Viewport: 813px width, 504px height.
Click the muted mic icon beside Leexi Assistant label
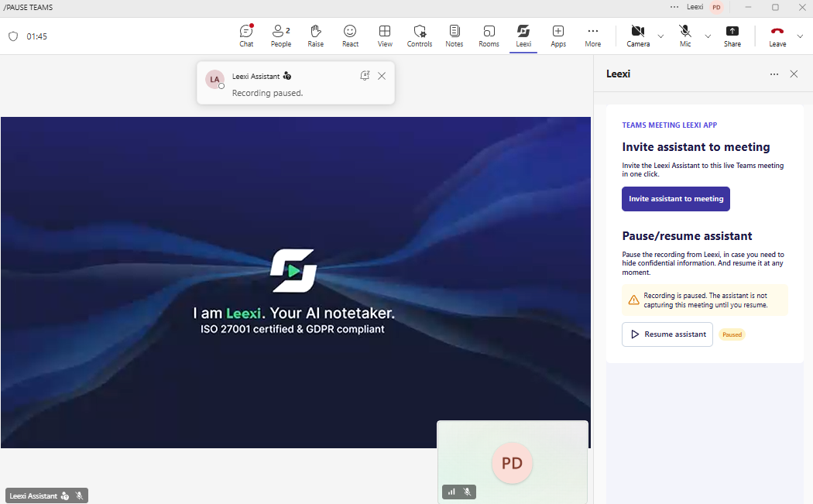(79, 495)
